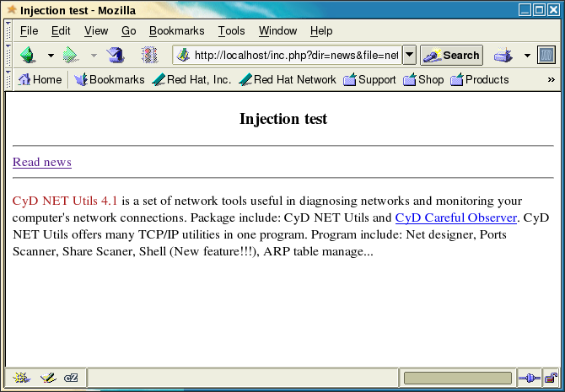Open the Bookmarks menu
565x392 pixels.
pyautogui.click(x=176, y=31)
